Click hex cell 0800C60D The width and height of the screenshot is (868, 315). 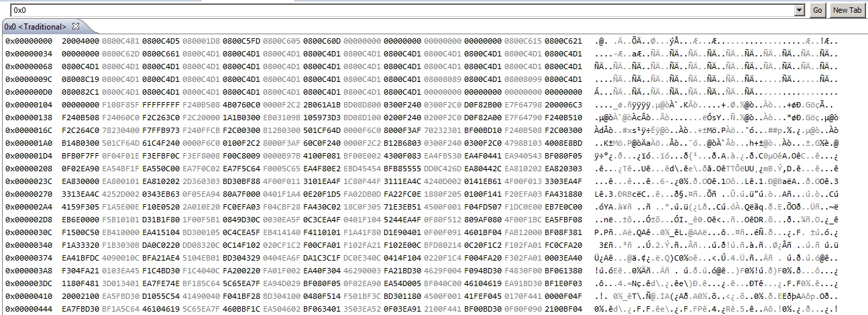321,41
